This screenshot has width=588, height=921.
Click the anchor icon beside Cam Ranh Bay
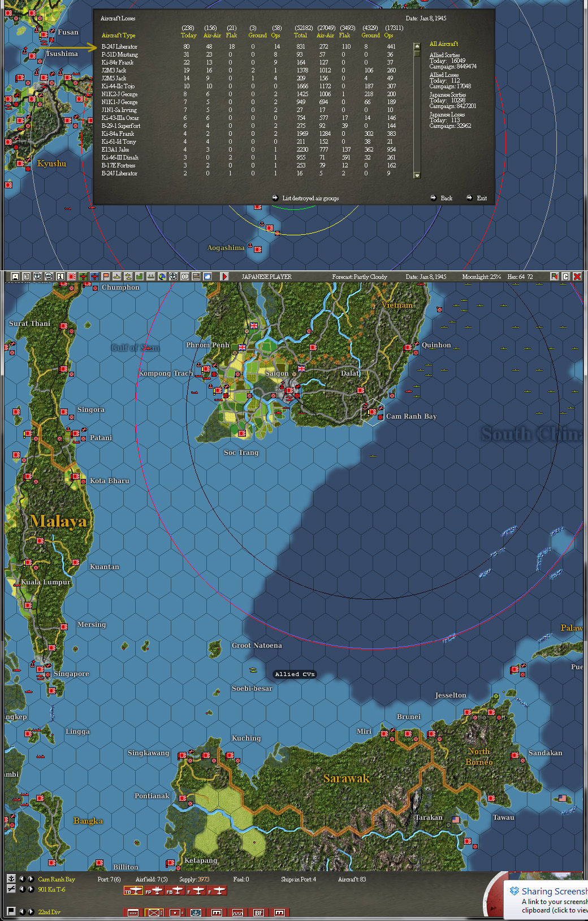[x=11, y=879]
